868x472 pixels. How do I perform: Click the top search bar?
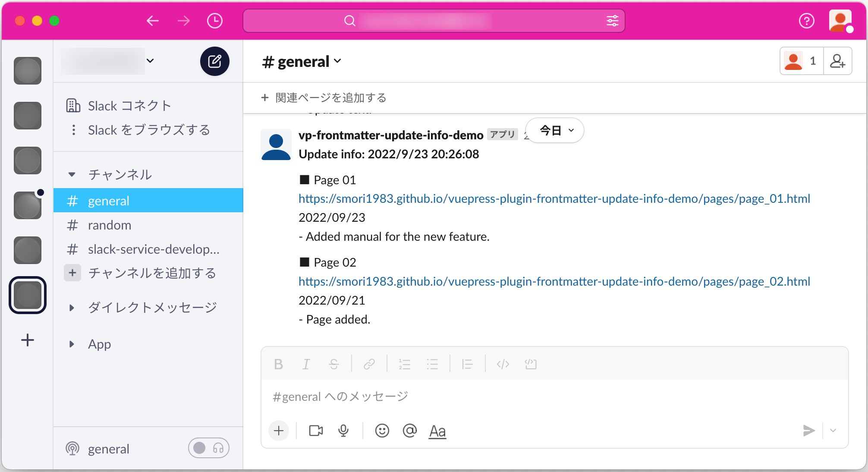434,21
